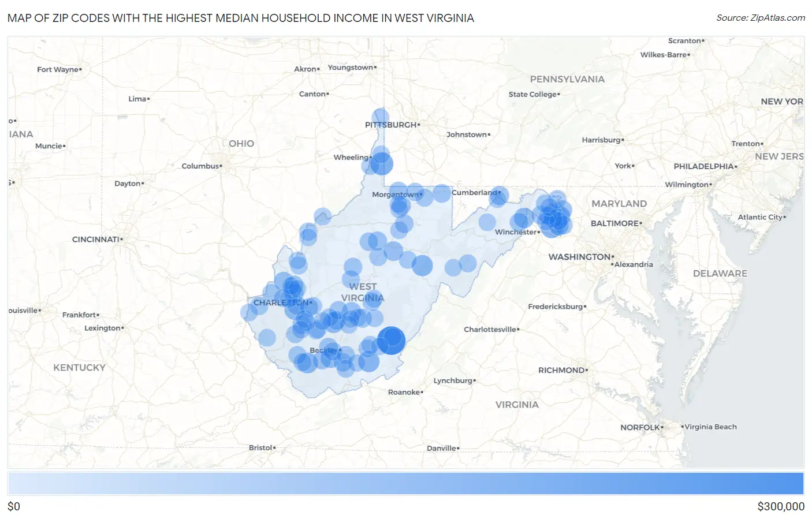The height and width of the screenshot is (519, 812).
Task: Click the Cumberland city label
Action: click(x=474, y=192)
